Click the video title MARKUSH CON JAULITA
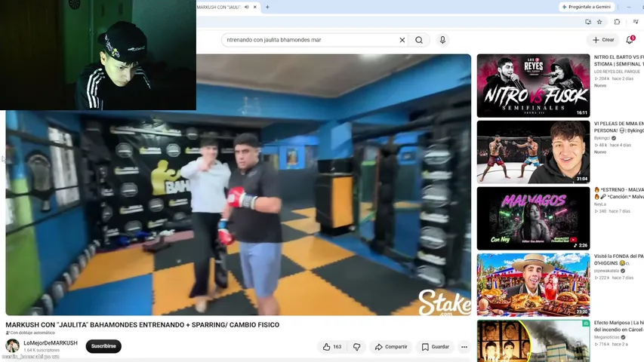644x362 pixels. [143, 324]
